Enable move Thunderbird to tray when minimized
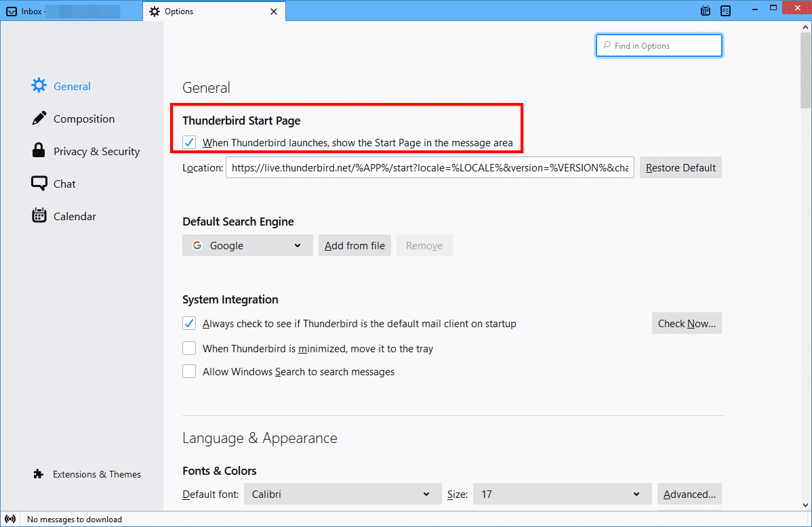The image size is (812, 527). (x=189, y=348)
